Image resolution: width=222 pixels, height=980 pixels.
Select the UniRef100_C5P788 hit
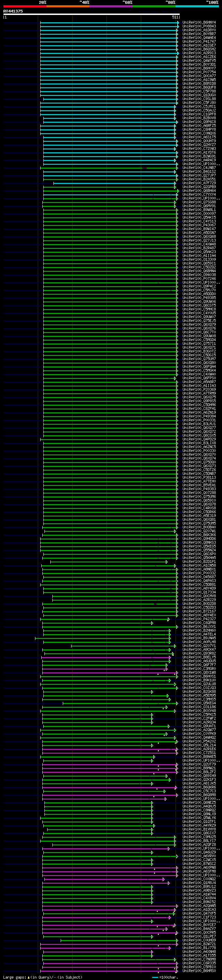pos(199,91)
